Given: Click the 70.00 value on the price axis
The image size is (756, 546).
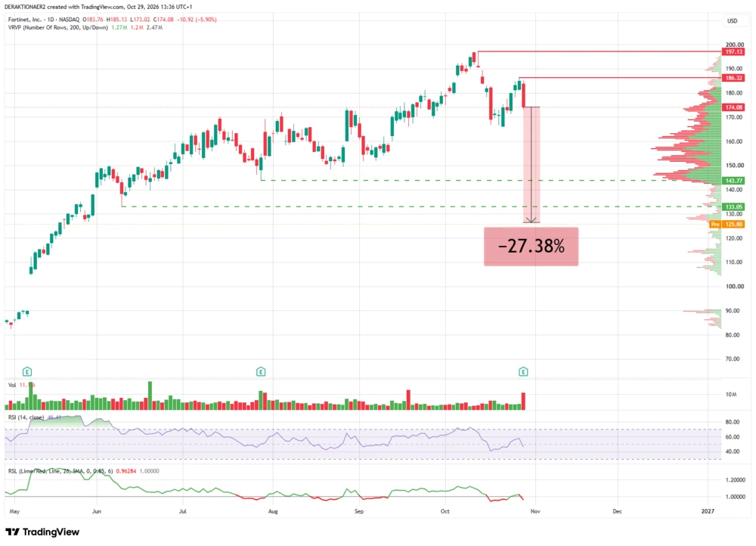Looking at the screenshot, I should coord(733,359).
